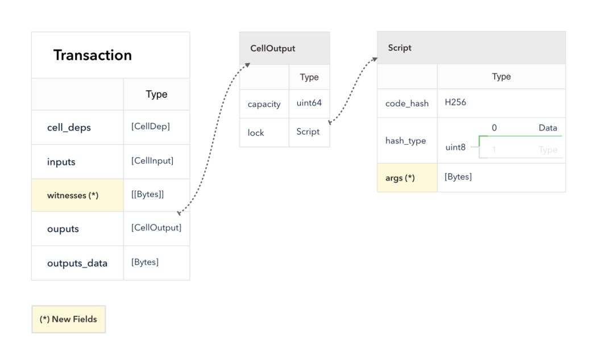Click the [CellInput] type value

(x=152, y=161)
